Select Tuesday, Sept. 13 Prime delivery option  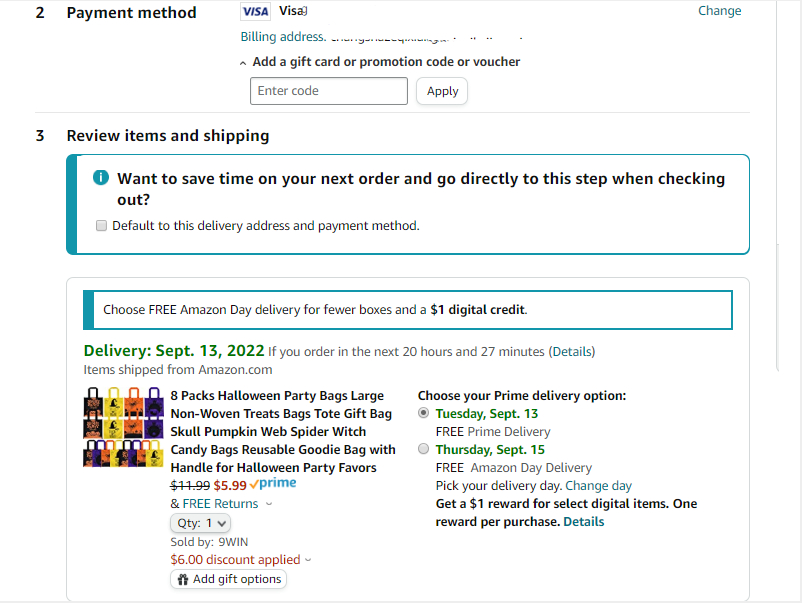[424, 413]
